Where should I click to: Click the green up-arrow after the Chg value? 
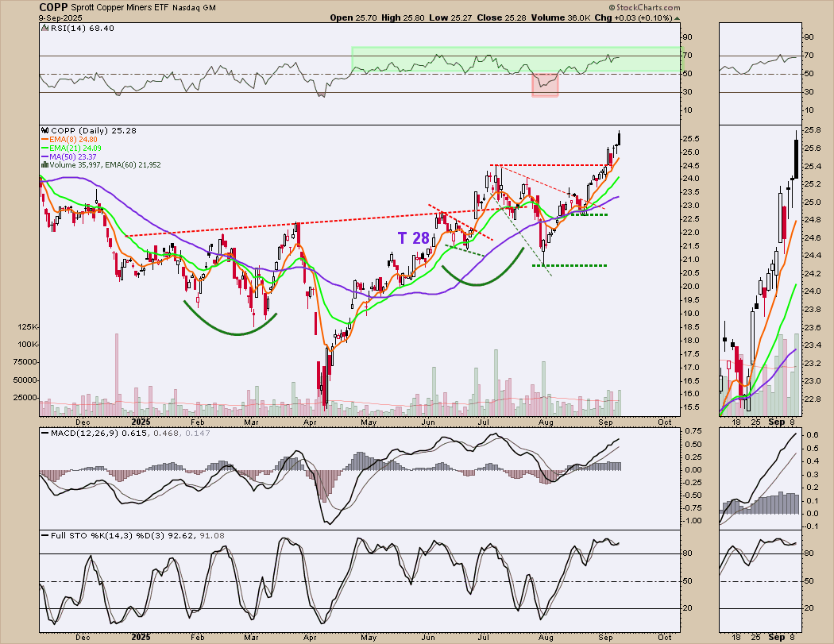click(x=677, y=17)
